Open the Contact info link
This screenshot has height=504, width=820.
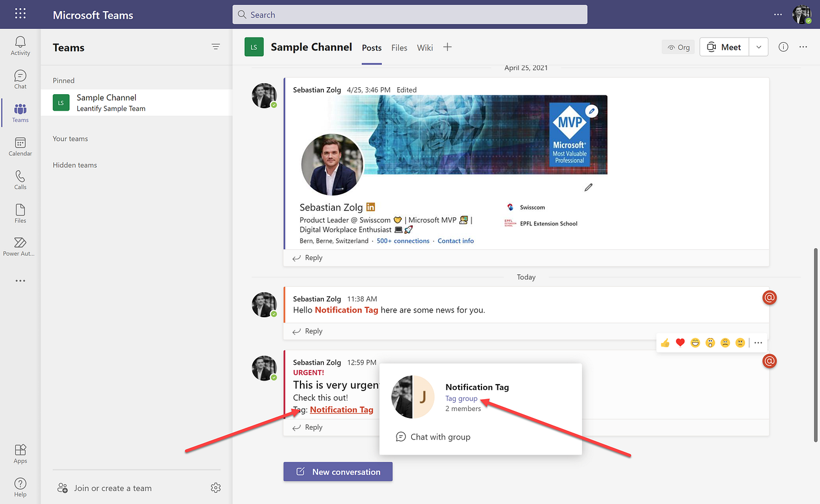pos(456,241)
